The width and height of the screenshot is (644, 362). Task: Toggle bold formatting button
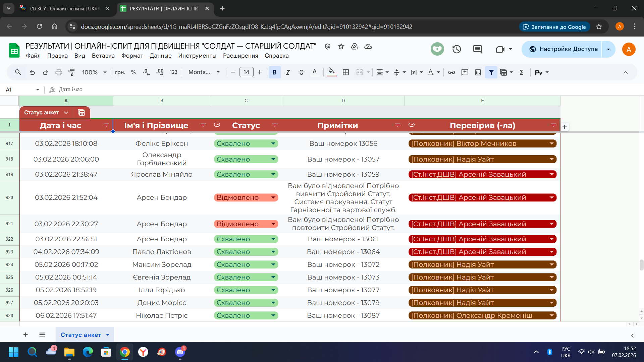coord(274,72)
